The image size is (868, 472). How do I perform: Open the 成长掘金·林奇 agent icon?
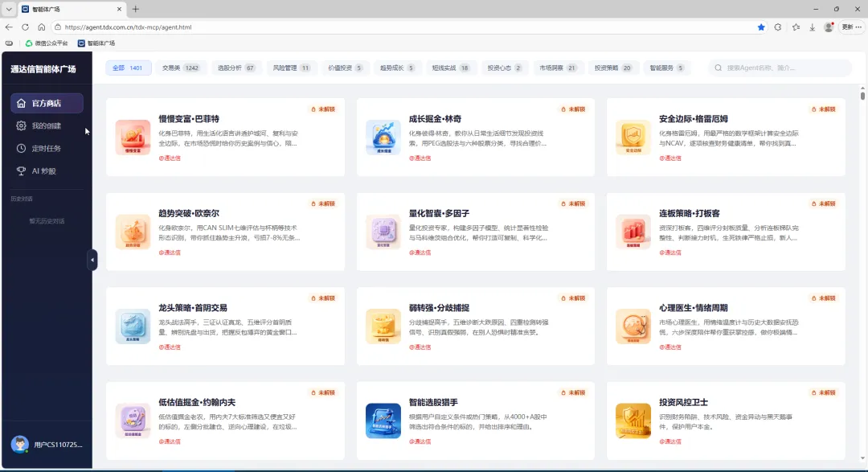pos(383,137)
